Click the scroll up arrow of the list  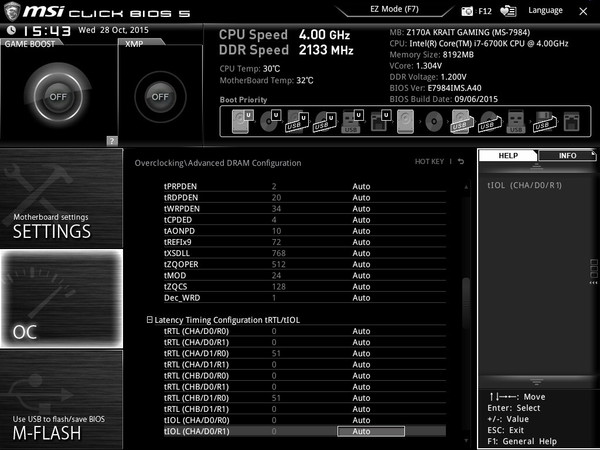tap(466, 187)
